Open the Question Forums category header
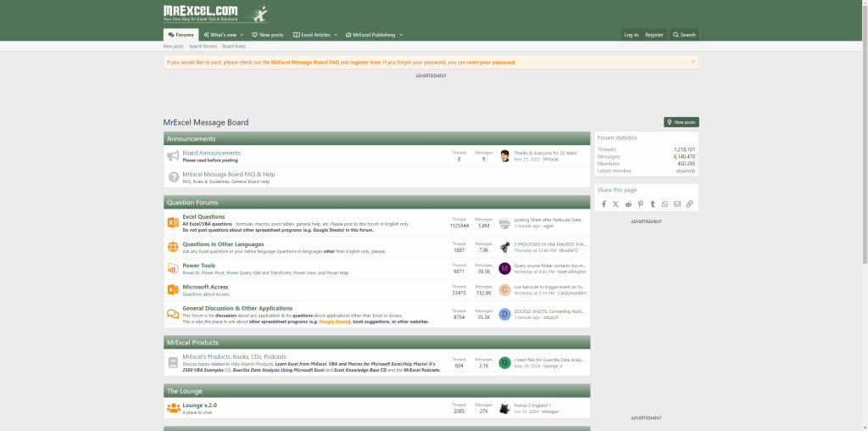 coord(192,202)
